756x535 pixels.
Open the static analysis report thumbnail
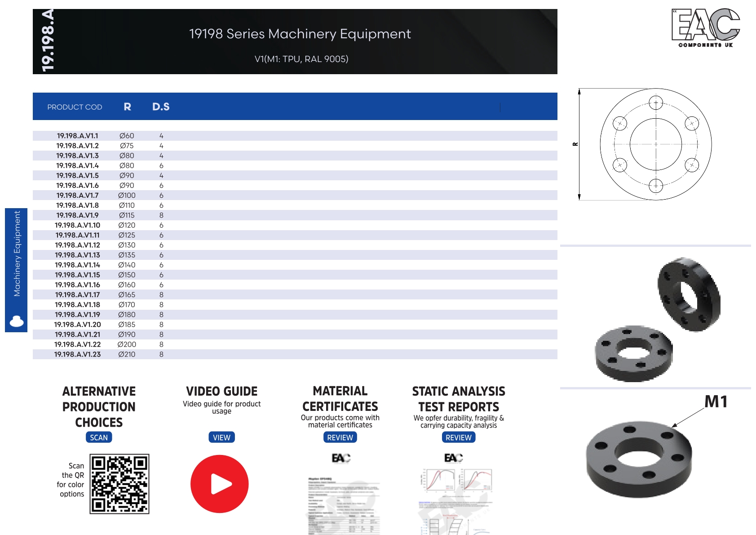coord(456,501)
